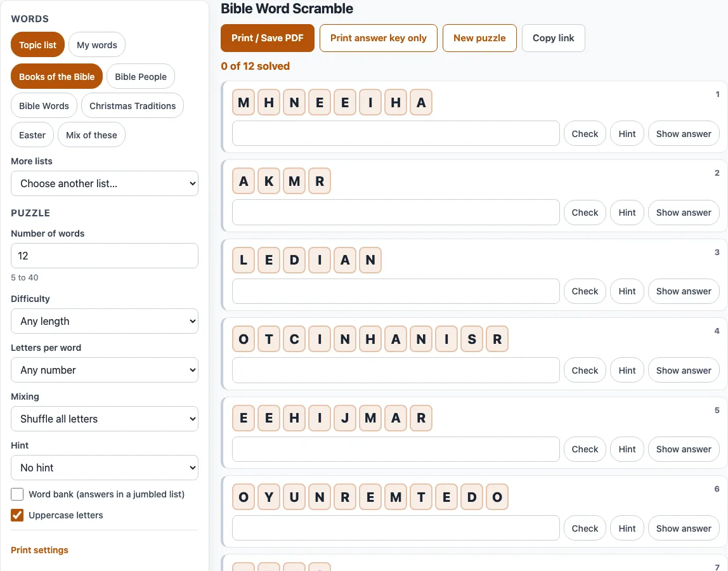Open the Choose another list dropdown
The width and height of the screenshot is (728, 571).
[105, 183]
